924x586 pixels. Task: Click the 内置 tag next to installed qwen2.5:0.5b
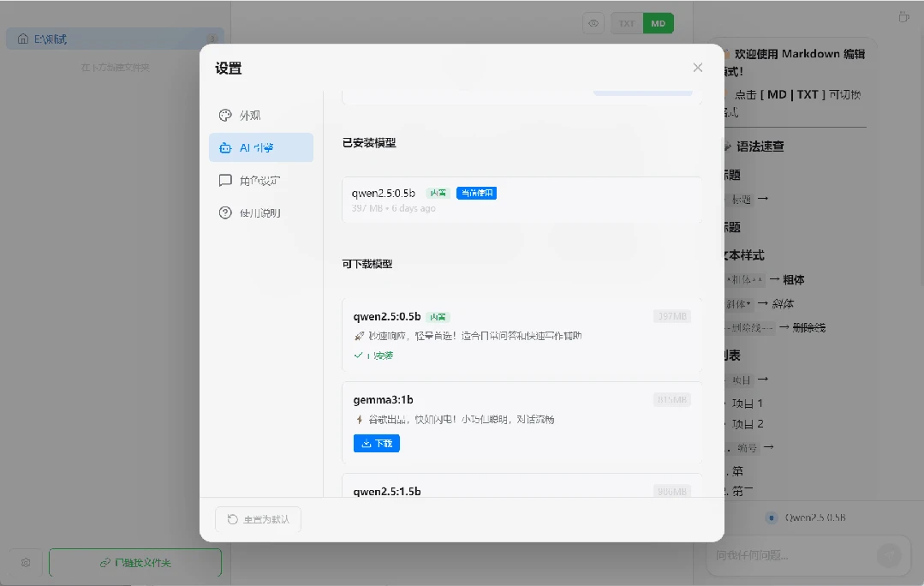(x=438, y=194)
